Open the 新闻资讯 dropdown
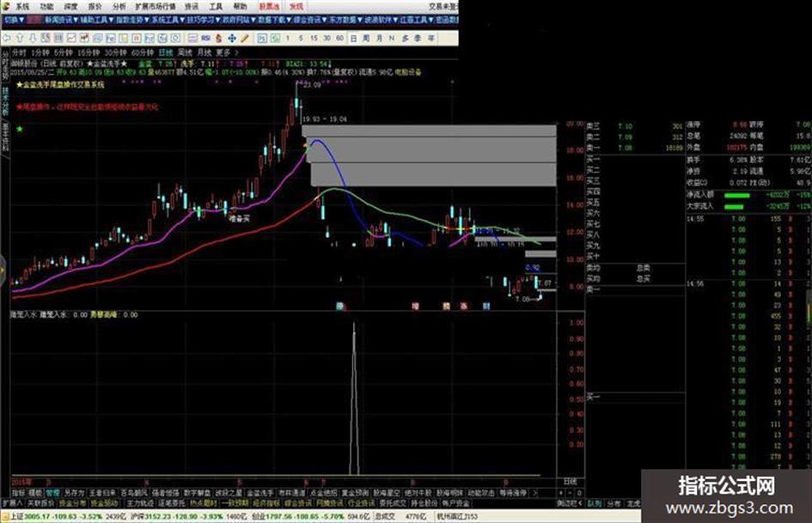The height and width of the screenshot is (523, 812). point(61,20)
